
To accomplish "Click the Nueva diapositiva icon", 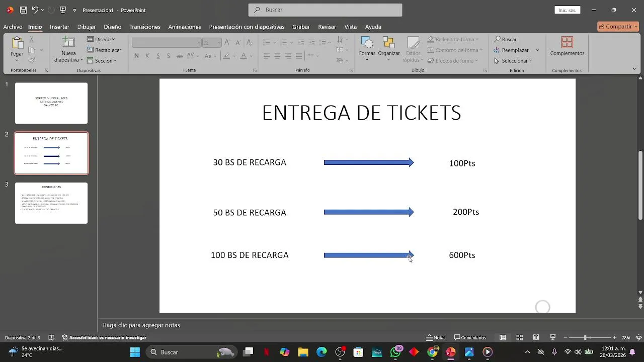I will tap(68, 43).
